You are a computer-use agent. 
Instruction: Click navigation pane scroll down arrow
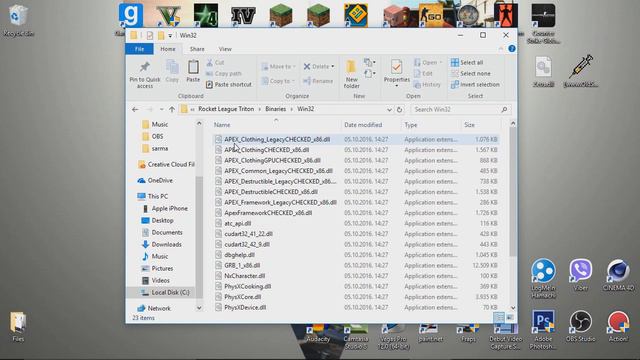coord(199,308)
